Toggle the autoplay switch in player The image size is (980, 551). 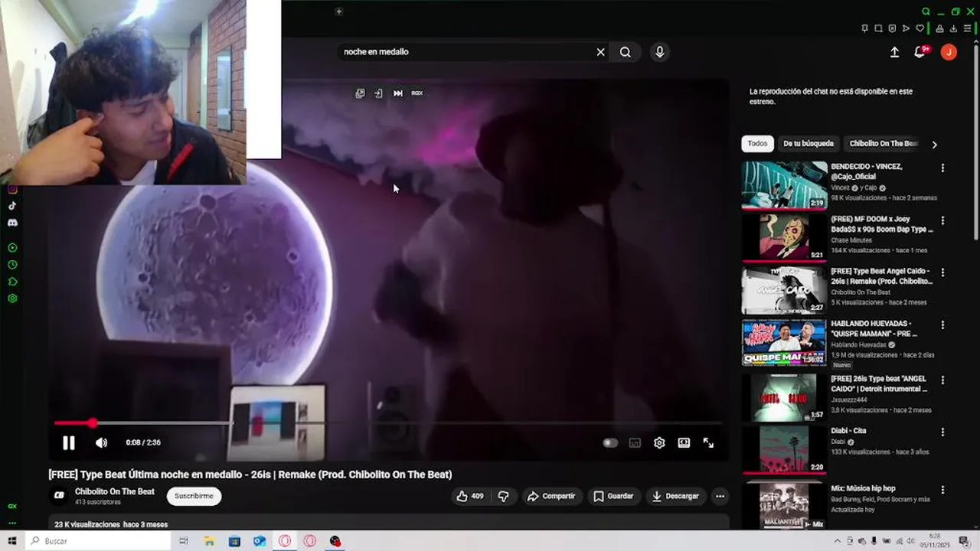610,442
